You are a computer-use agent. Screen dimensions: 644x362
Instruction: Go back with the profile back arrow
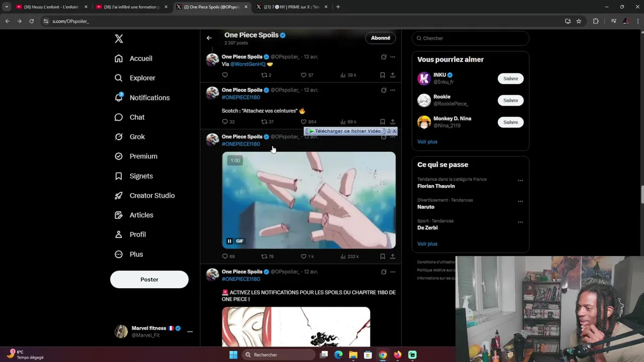[209, 38]
